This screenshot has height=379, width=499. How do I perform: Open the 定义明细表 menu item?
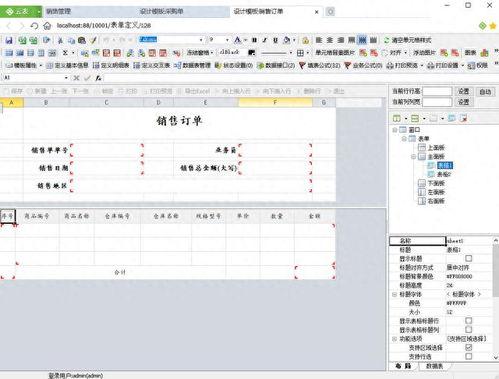[111, 65]
